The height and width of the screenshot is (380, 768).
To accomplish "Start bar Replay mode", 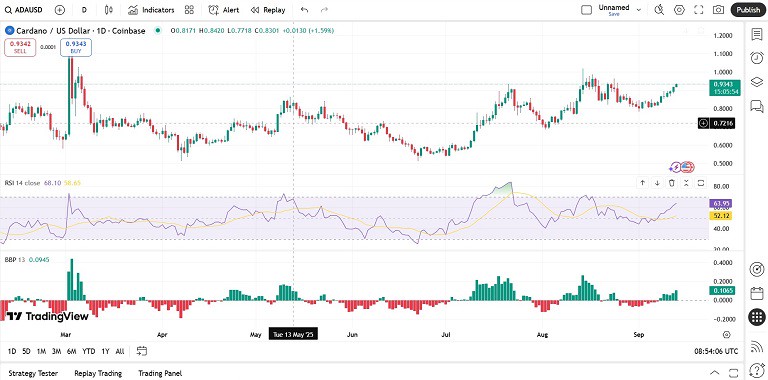I will [x=267, y=10].
